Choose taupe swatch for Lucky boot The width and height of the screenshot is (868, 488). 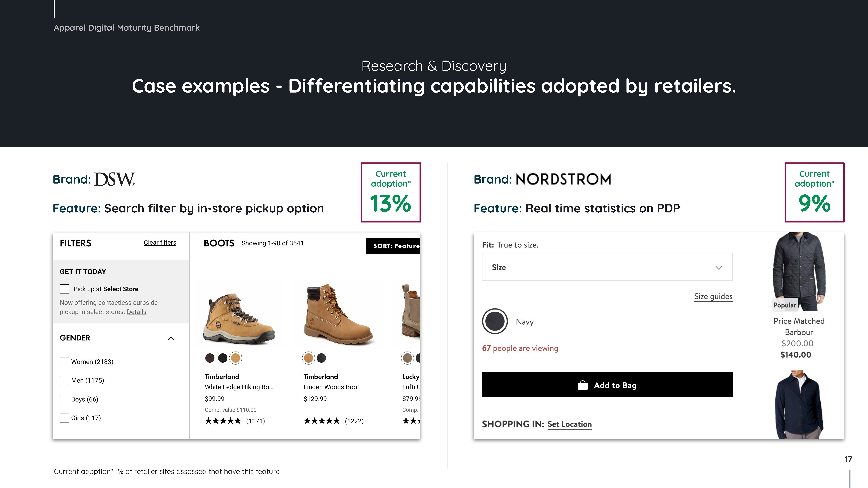[x=407, y=358]
